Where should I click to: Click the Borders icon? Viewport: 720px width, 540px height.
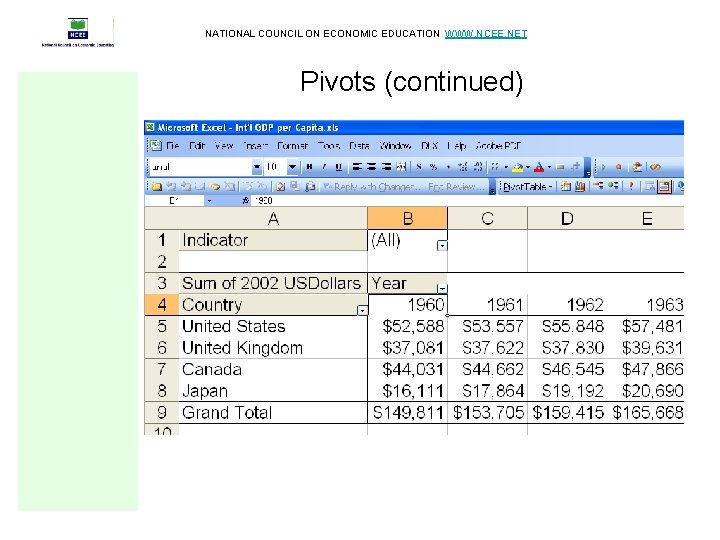495,167
